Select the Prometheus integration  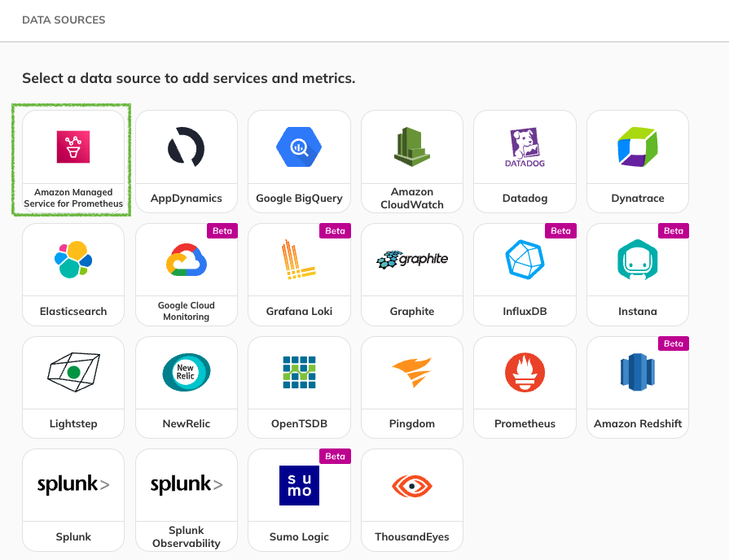click(x=525, y=386)
